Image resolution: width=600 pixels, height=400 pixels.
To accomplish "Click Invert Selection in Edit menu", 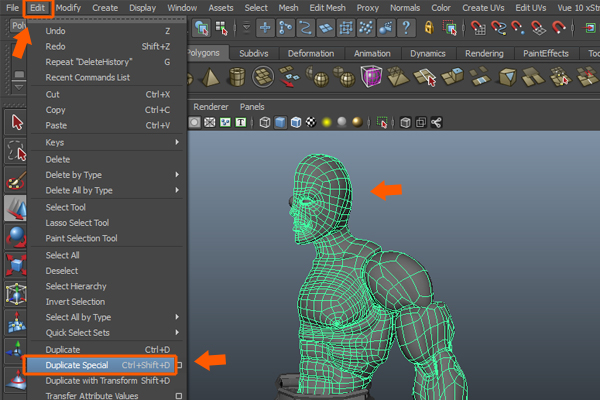I will pyautogui.click(x=75, y=302).
